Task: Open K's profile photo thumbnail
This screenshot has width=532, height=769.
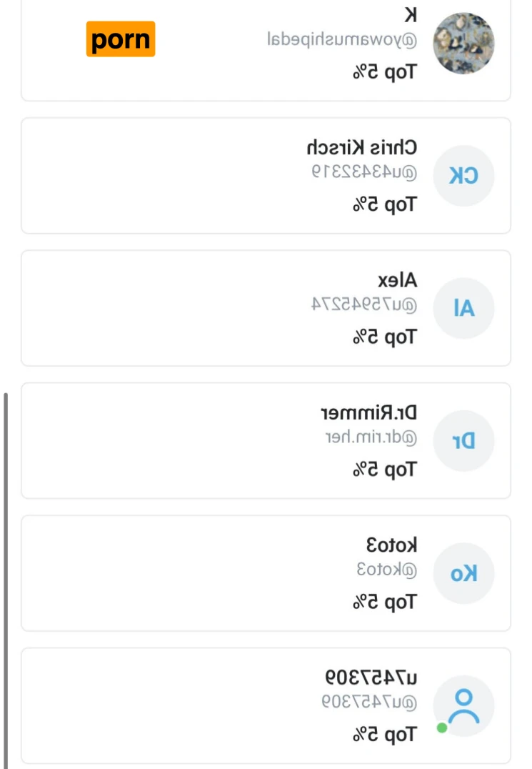Action: point(463,43)
